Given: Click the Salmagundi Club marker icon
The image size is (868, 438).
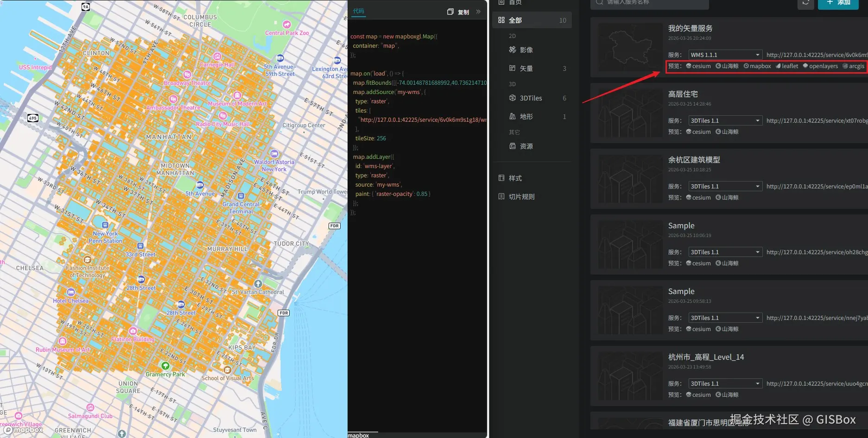Looking at the screenshot, I should 90,407.
